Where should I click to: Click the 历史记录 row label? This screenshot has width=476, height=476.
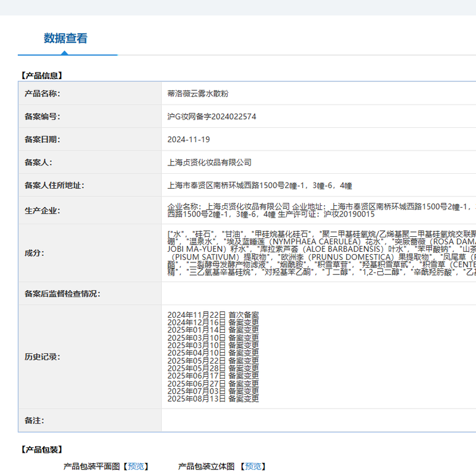point(42,357)
